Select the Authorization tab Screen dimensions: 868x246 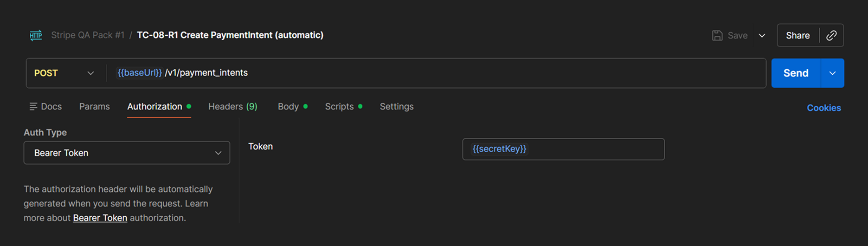154,107
